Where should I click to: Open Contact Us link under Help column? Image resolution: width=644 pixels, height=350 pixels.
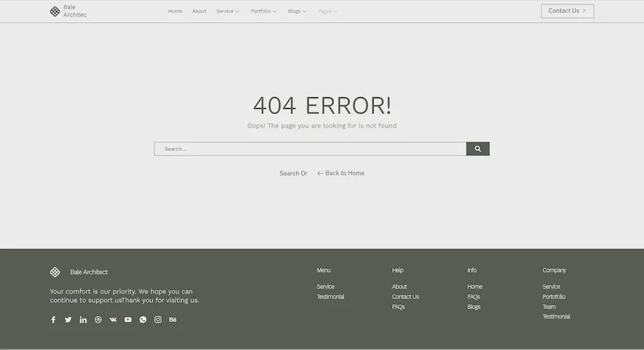406,296
